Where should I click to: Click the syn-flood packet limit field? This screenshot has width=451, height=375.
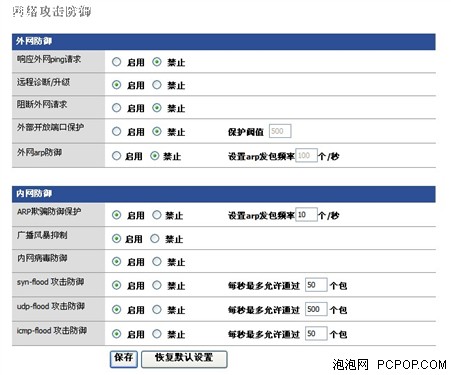(316, 285)
